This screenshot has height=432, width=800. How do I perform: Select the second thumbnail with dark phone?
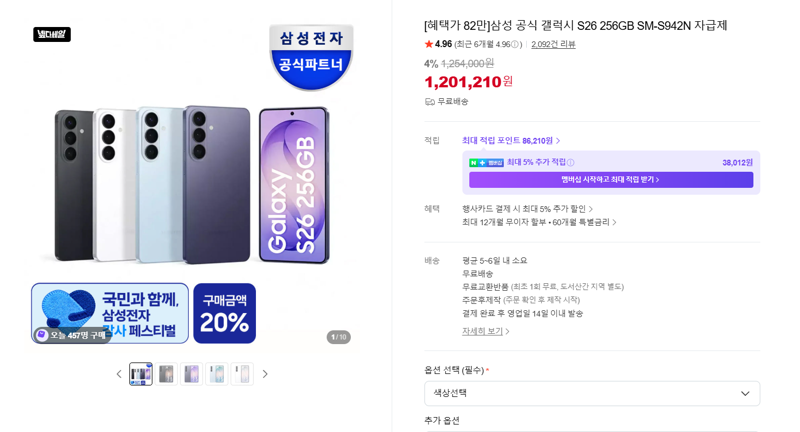(166, 374)
